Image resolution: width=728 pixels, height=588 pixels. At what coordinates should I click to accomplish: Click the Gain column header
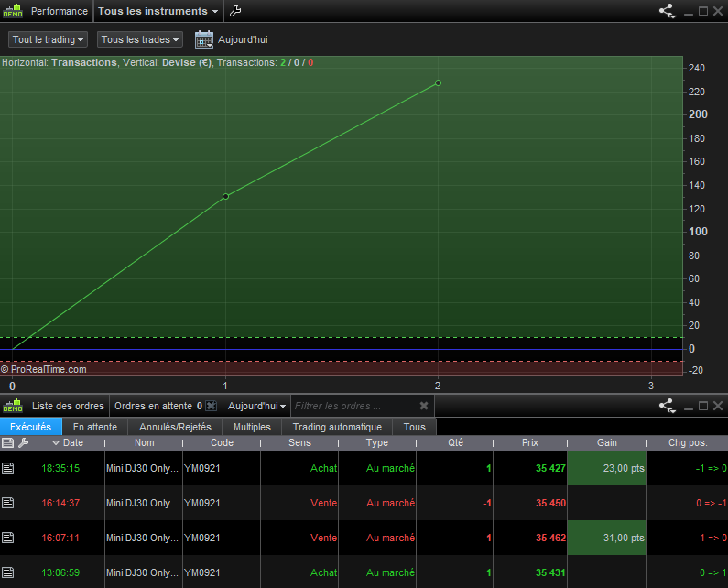[606, 442]
